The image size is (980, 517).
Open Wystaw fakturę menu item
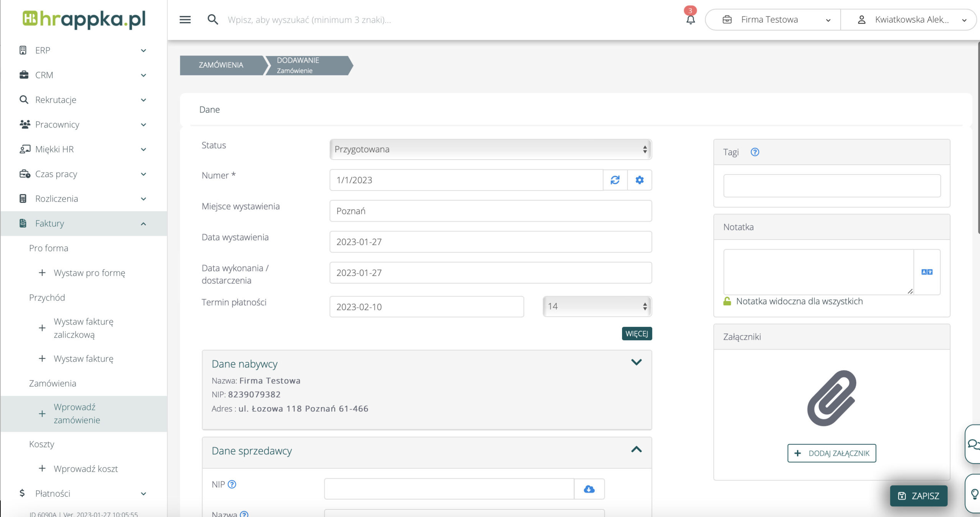(83, 359)
